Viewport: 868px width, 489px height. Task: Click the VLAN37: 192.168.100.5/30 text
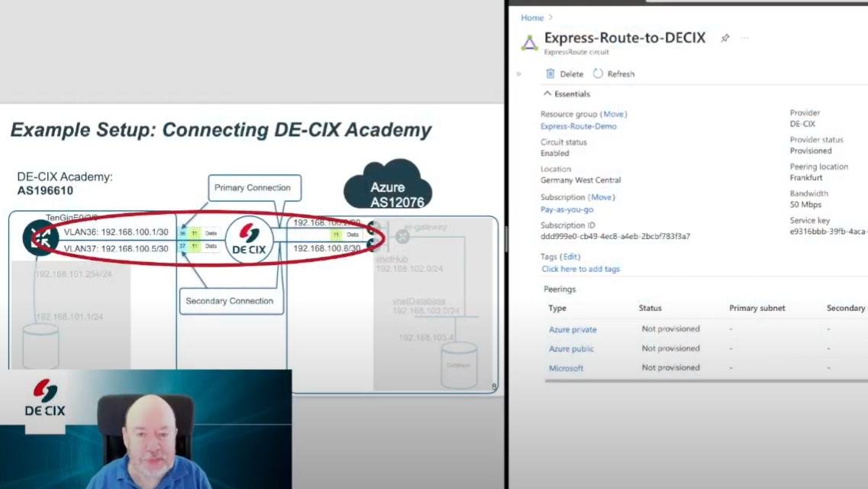[x=116, y=248]
